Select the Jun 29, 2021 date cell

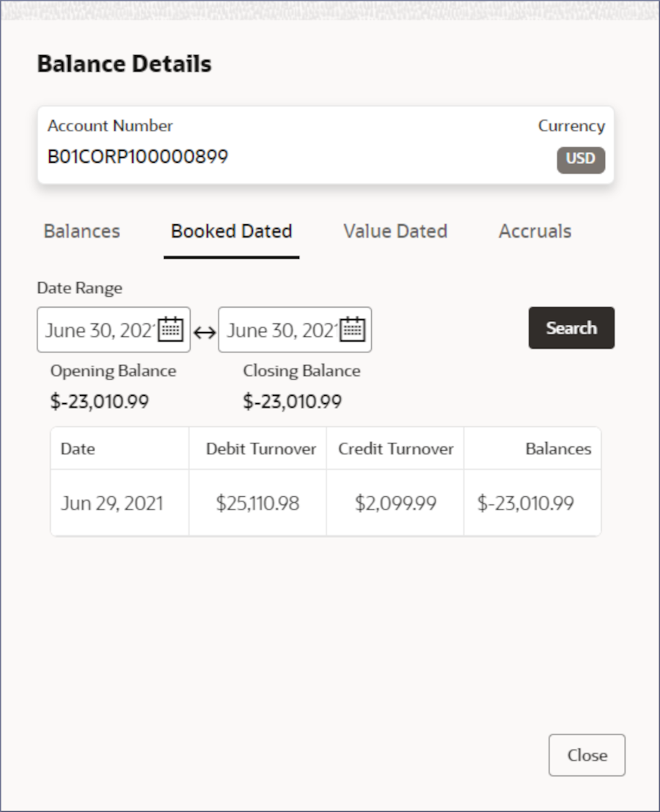[120, 503]
